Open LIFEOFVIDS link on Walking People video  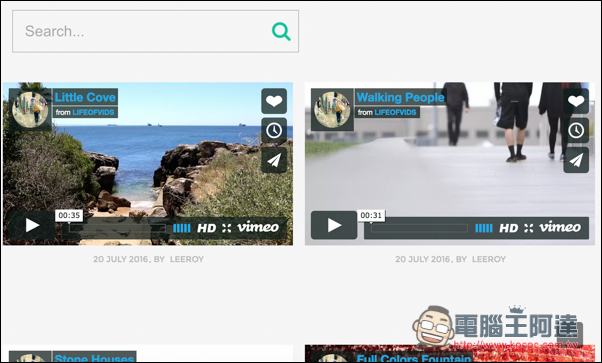pyautogui.click(x=395, y=112)
